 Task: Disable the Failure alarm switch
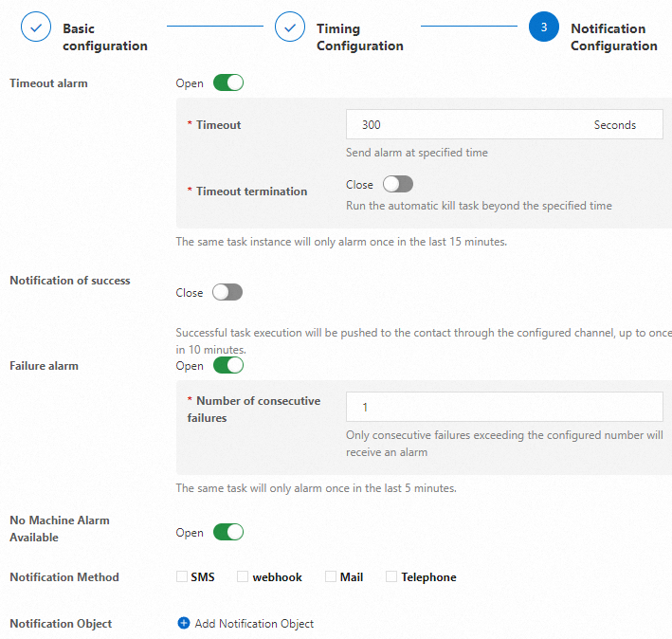228,366
